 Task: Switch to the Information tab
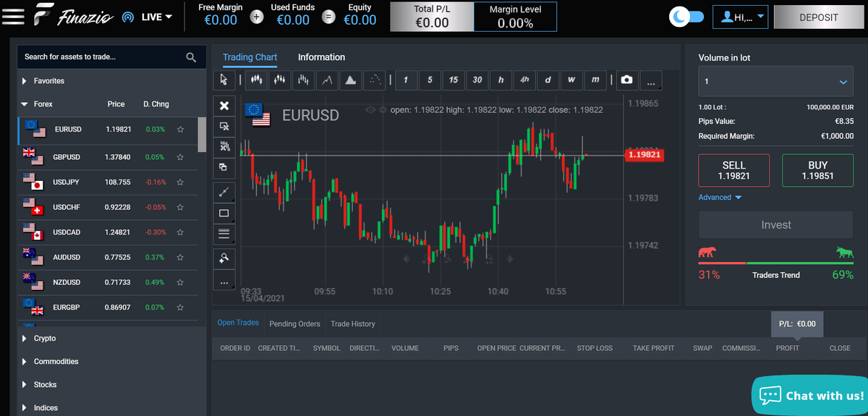pyautogui.click(x=321, y=57)
